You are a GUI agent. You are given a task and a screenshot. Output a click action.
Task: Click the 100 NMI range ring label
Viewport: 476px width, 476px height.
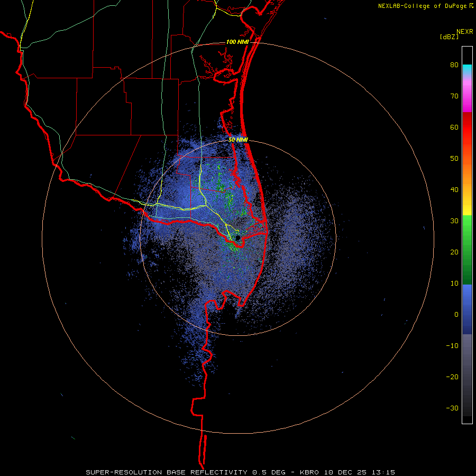(237, 42)
